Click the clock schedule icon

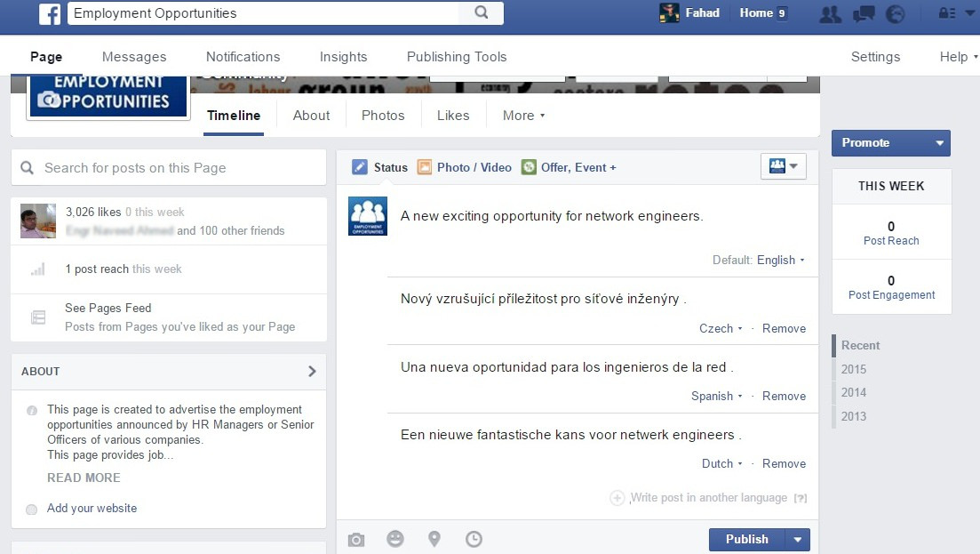tap(474, 539)
